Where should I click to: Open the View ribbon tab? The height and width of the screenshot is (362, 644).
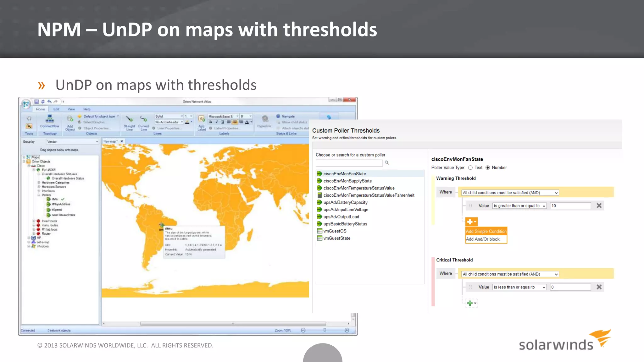[71, 109]
